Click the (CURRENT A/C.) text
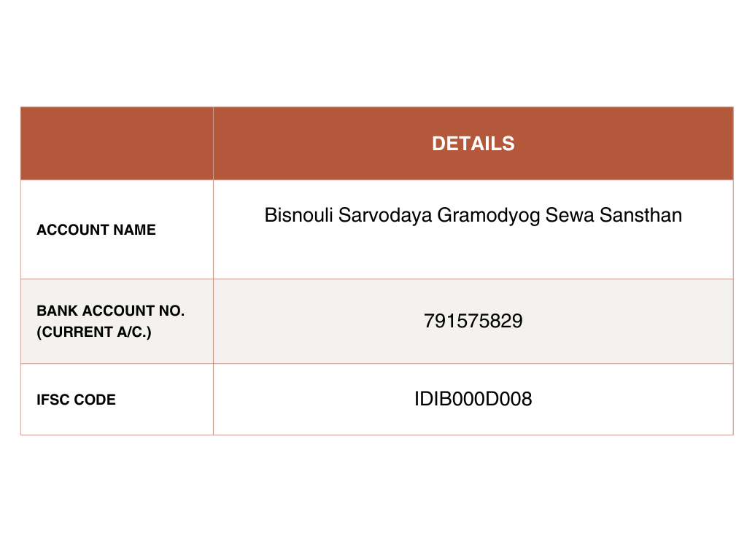Image resolution: width=747 pixels, height=560 pixels. [94, 332]
